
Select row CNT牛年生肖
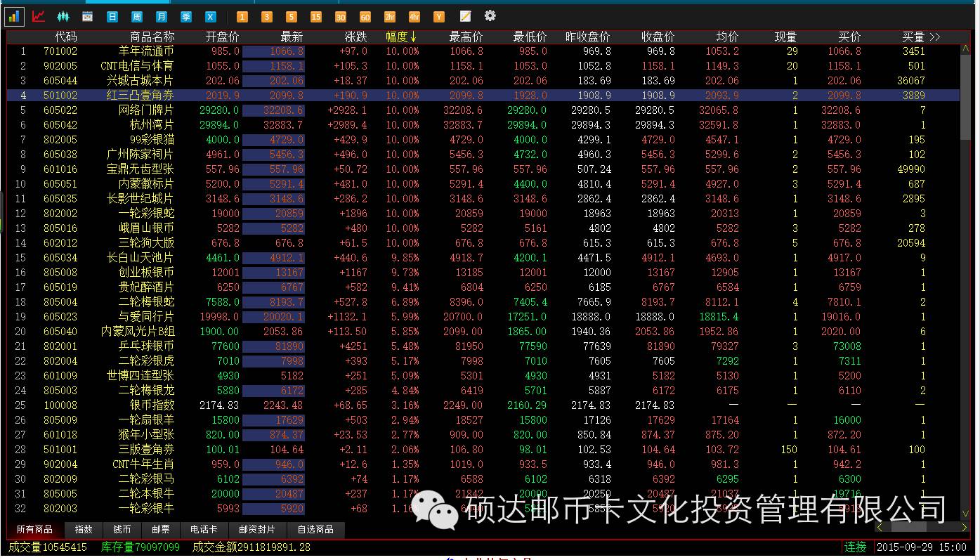pos(483,464)
